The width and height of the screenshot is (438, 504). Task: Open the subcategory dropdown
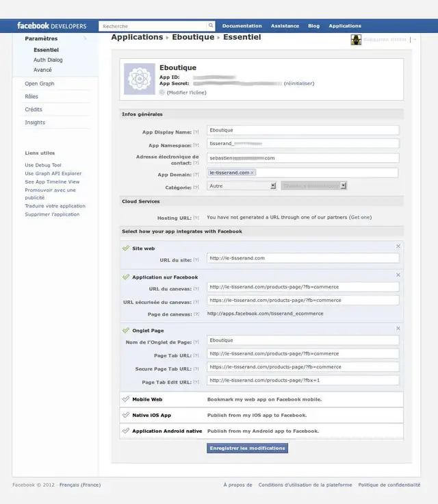tap(314, 186)
